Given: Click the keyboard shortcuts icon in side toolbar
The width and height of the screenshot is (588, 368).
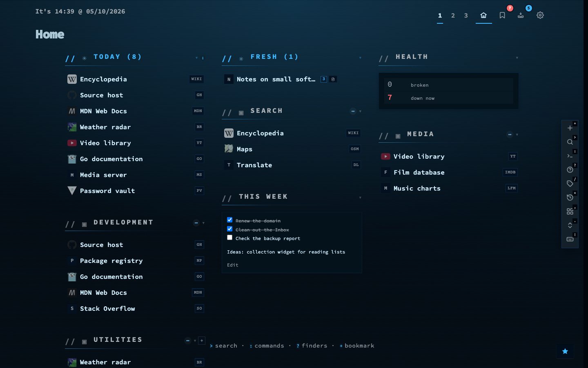Looking at the screenshot, I should (570, 239).
